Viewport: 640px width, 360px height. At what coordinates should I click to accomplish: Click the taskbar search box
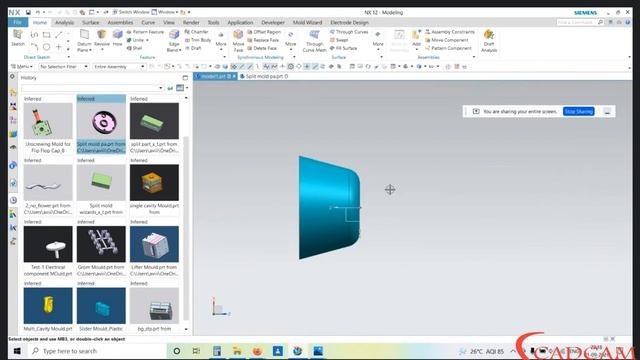tap(98, 351)
